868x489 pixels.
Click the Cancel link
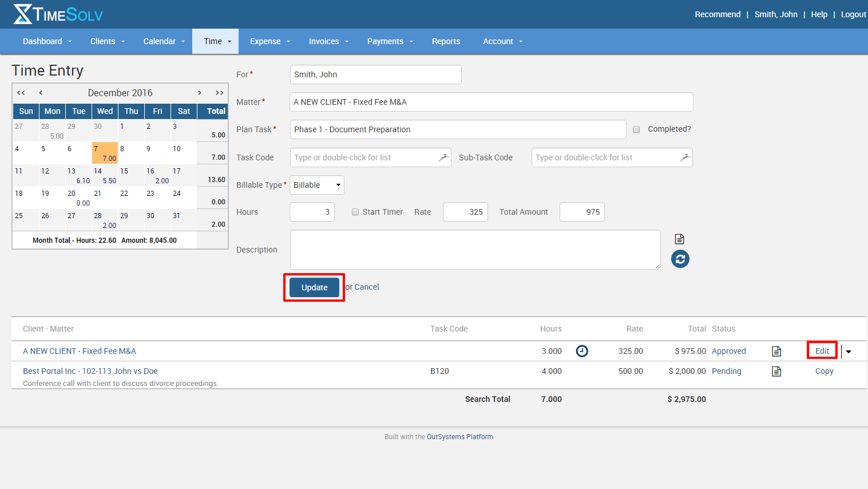point(366,287)
